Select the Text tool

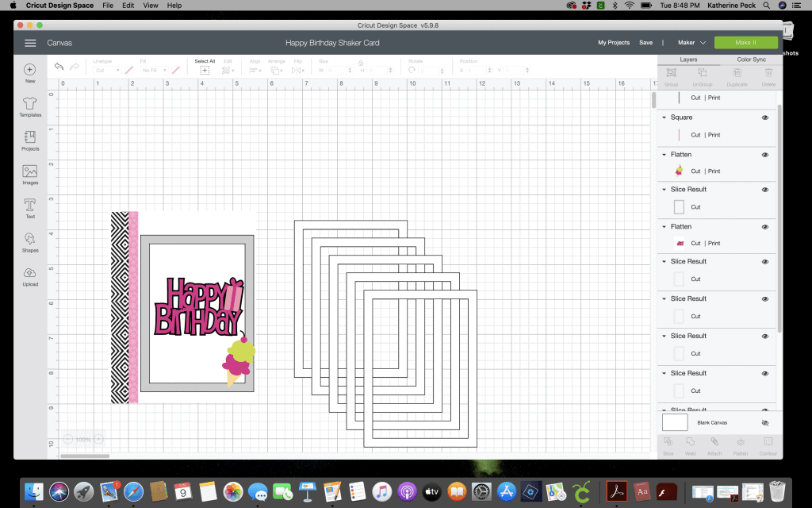pyautogui.click(x=30, y=209)
